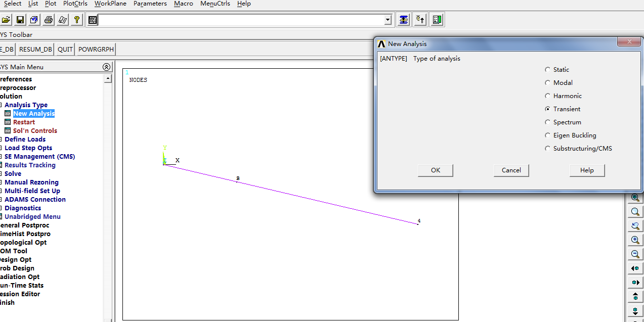
Task: Open Results Tracking tree item
Action: (30, 165)
